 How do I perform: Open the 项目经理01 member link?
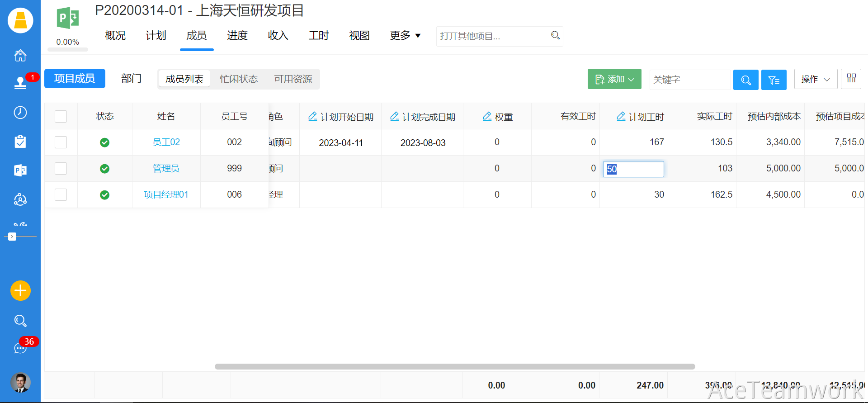166,195
